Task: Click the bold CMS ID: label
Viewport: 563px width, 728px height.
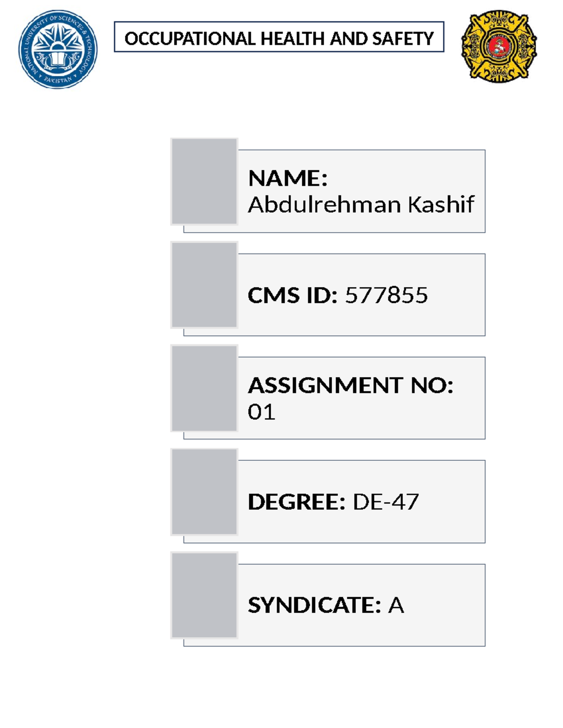Action: [292, 295]
